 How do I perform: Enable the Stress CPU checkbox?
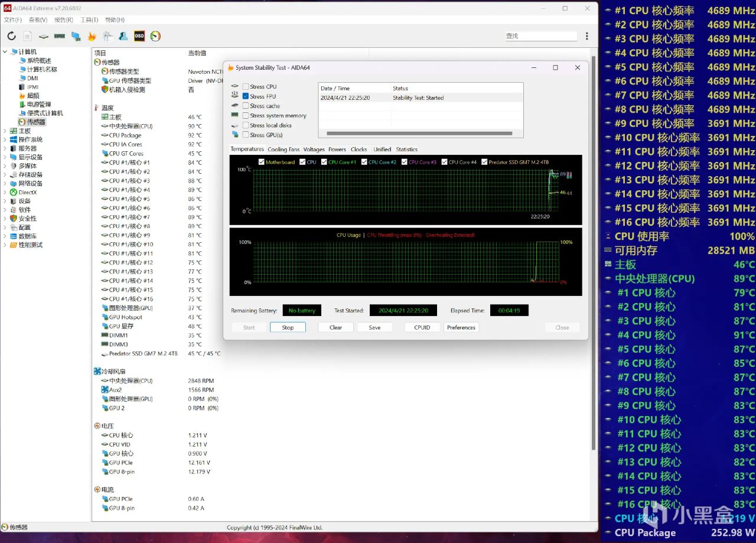(246, 87)
